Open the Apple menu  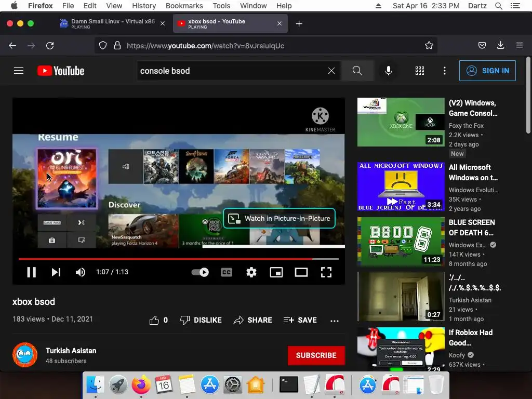click(14, 6)
